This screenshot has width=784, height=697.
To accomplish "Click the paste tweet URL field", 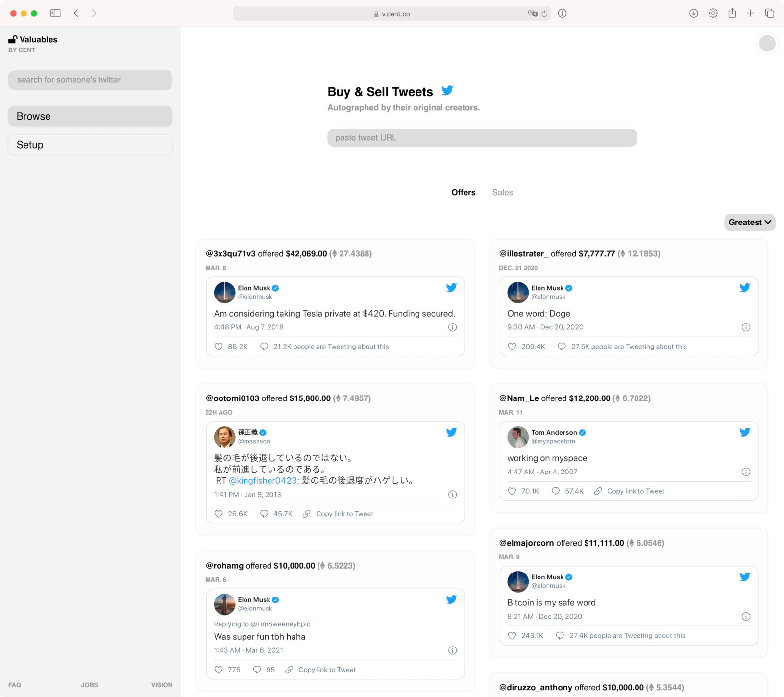I will tap(482, 138).
